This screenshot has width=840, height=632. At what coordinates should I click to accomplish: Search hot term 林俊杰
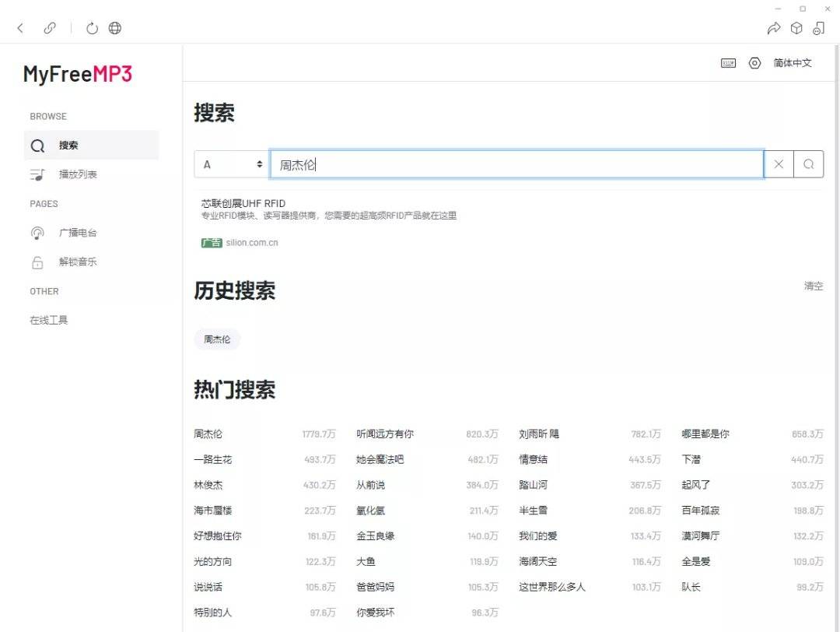208,485
